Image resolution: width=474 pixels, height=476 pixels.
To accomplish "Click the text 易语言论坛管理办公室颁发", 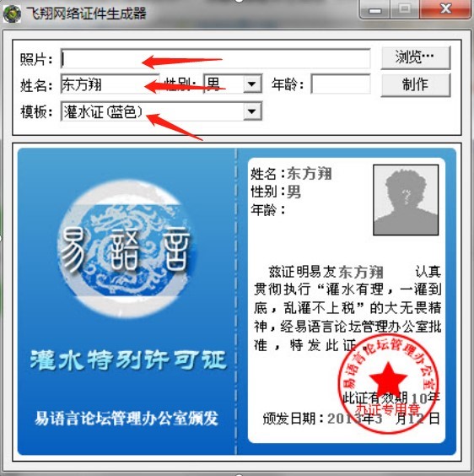I will point(127,419).
